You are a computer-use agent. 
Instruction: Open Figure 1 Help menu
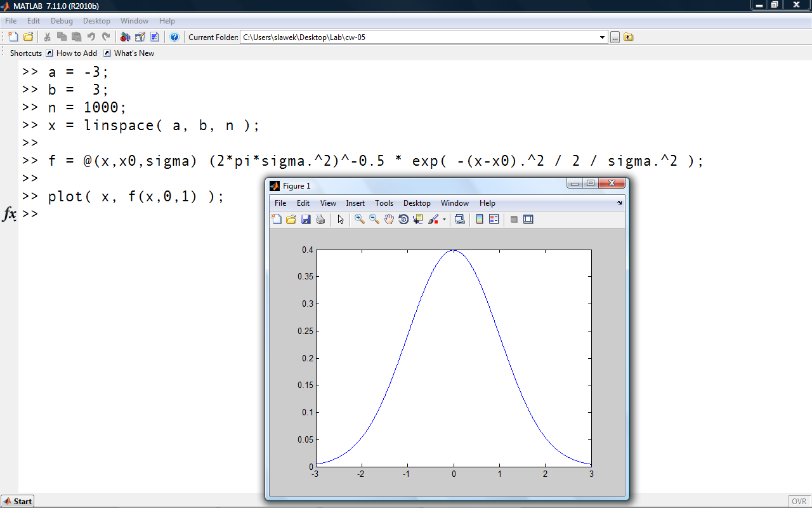pos(487,203)
